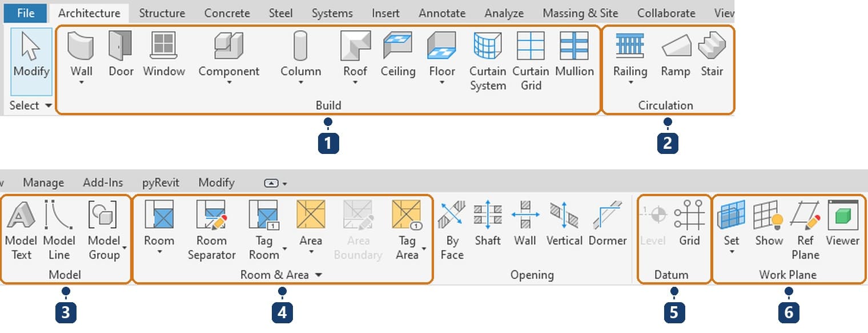
Task: Select the Ramp tool
Action: (x=676, y=55)
